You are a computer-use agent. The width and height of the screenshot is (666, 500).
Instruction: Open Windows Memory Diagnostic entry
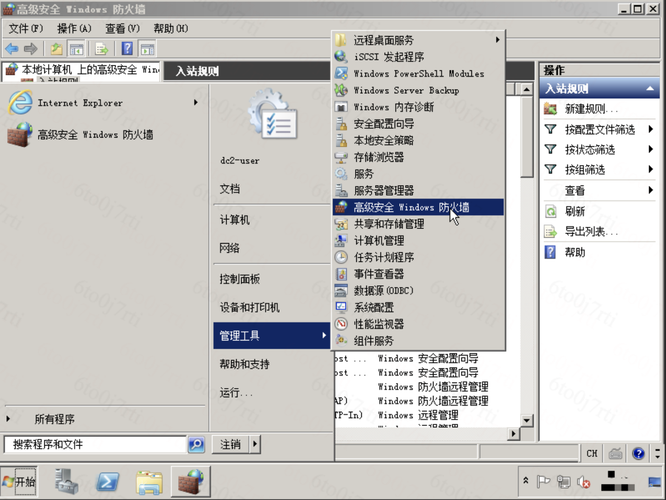click(418, 107)
